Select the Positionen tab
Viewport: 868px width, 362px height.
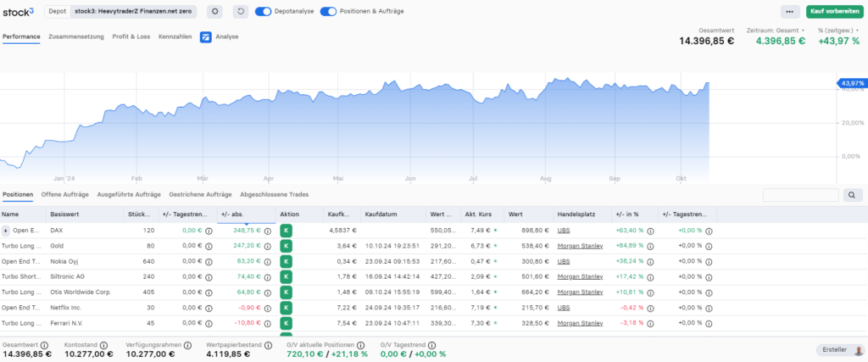point(18,195)
